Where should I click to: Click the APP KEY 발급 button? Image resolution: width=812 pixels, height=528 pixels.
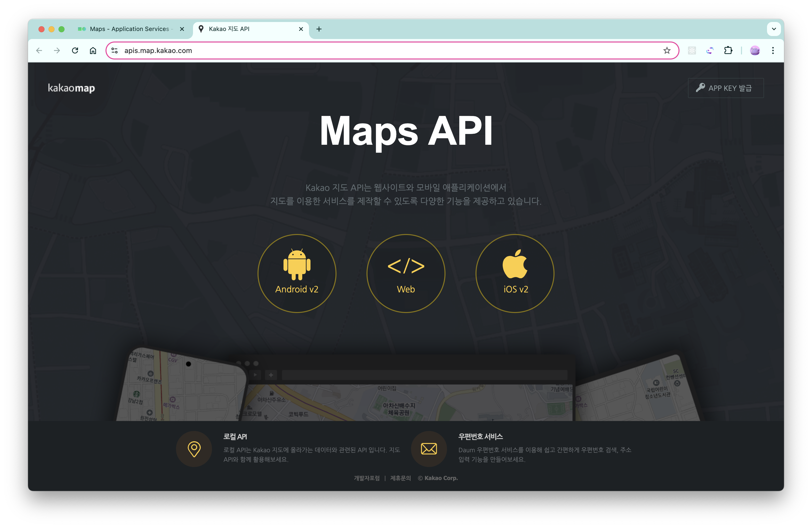(725, 88)
